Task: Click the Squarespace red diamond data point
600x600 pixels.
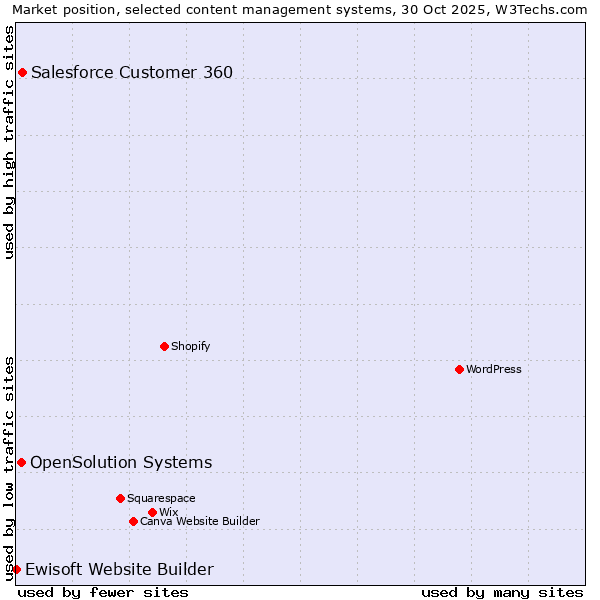Action: pos(120,498)
